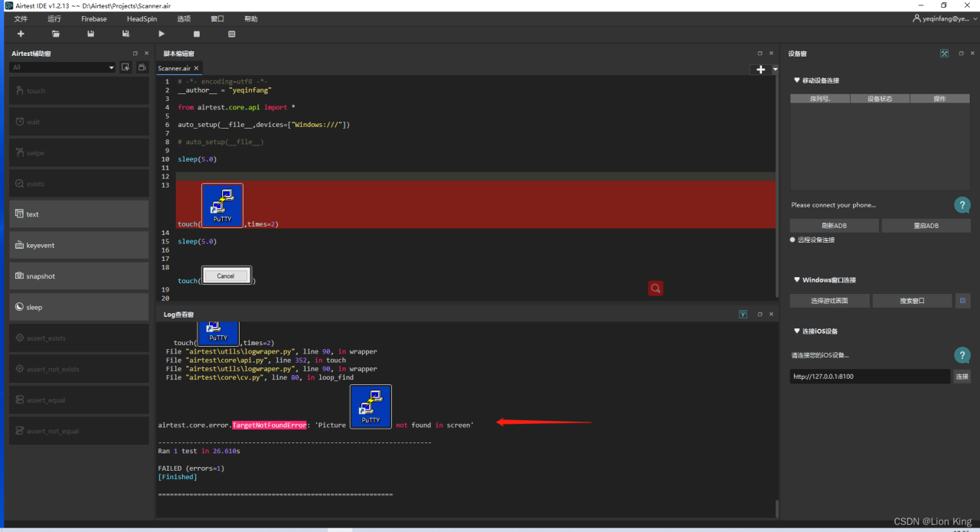
Task: Open a script with the folder toolbar icon
Action: tap(56, 34)
